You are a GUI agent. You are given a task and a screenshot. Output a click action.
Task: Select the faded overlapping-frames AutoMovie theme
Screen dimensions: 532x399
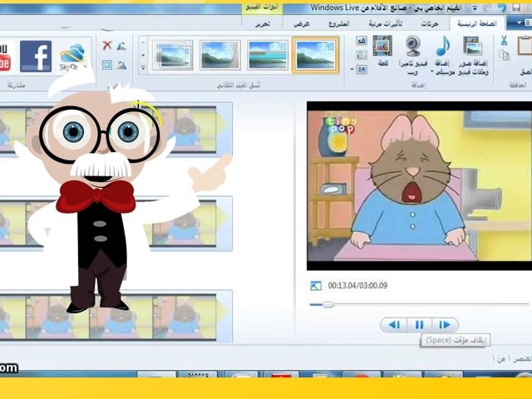(x=173, y=55)
